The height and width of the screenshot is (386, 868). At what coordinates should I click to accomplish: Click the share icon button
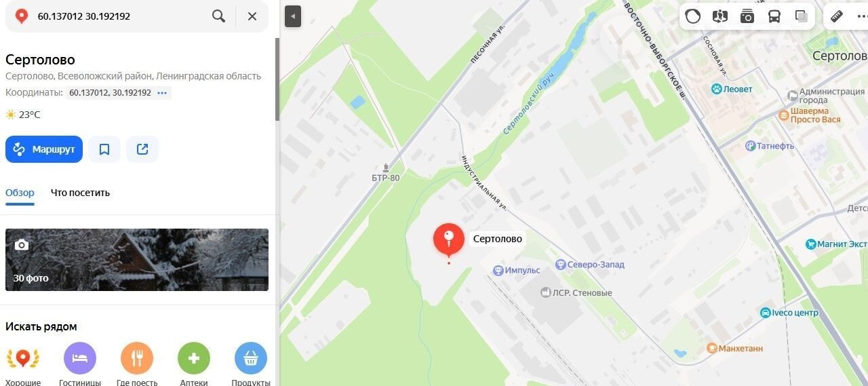[x=142, y=149]
